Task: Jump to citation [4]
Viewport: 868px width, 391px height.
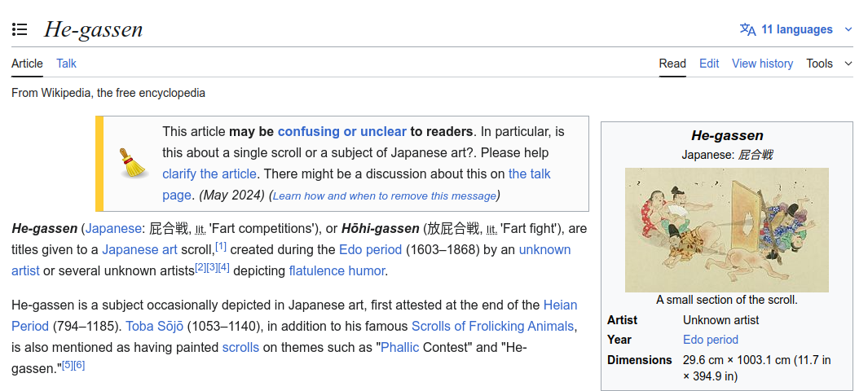Action: point(223,268)
